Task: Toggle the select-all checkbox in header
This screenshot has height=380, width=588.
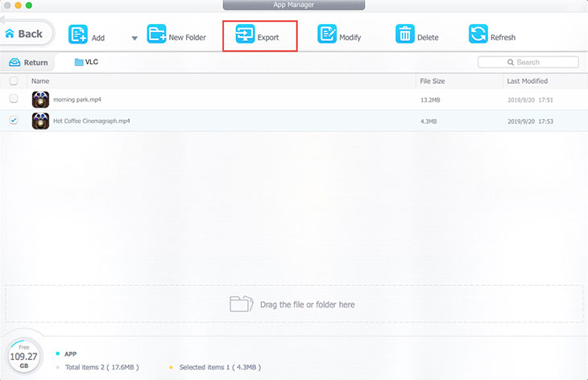Action: [13, 81]
